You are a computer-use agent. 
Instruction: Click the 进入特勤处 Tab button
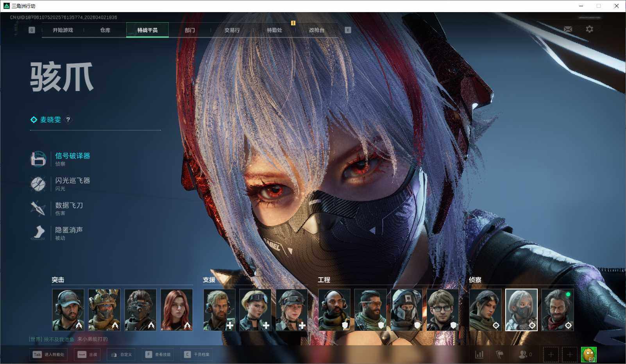(48, 355)
